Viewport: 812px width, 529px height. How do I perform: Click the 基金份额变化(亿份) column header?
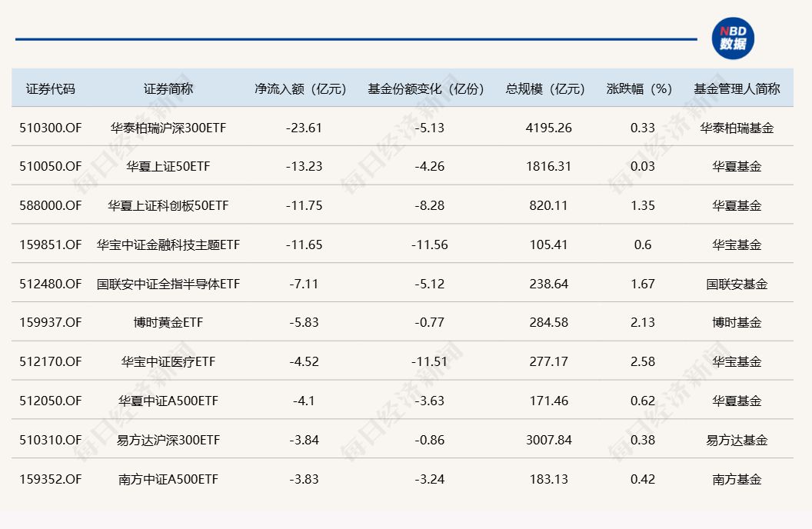(x=428, y=88)
